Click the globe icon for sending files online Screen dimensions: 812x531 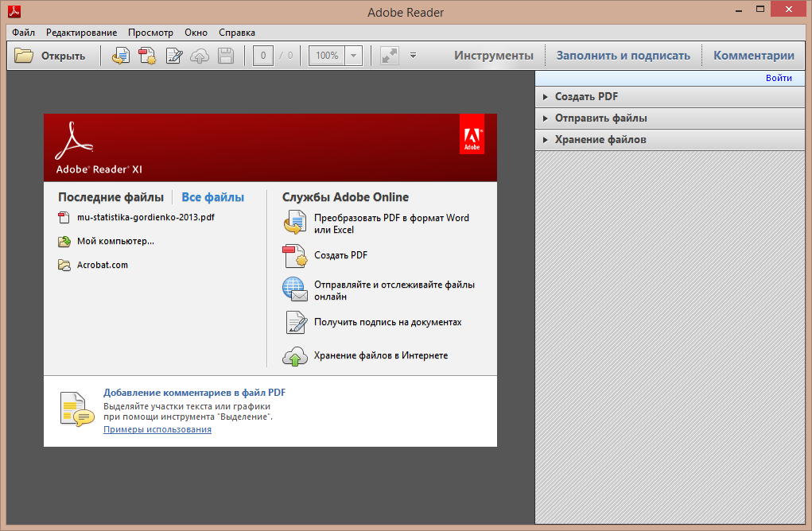(295, 289)
